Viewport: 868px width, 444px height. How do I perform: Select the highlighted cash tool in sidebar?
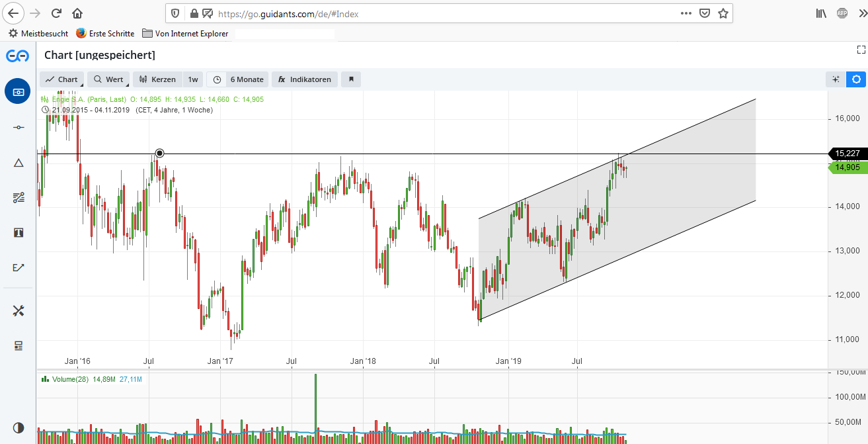coord(18,91)
